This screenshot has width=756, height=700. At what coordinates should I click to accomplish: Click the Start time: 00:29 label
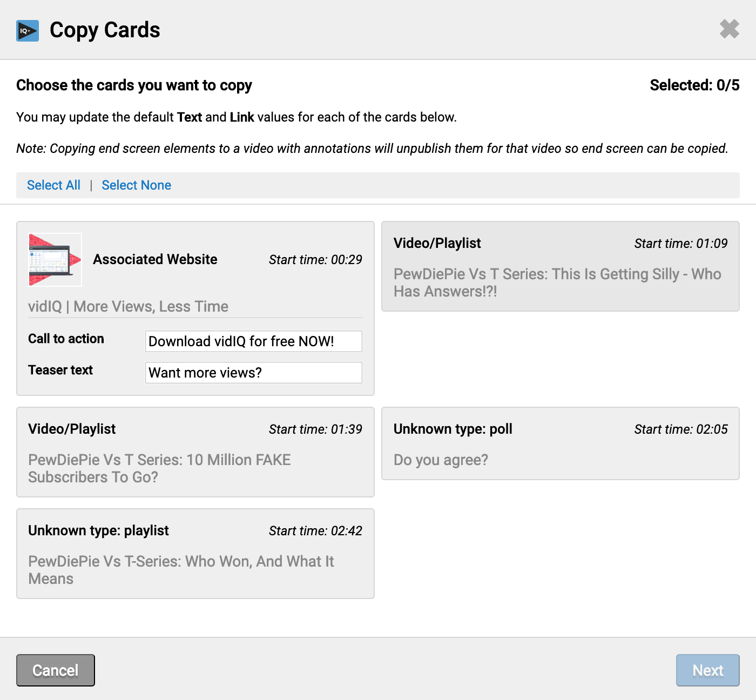[315, 260]
